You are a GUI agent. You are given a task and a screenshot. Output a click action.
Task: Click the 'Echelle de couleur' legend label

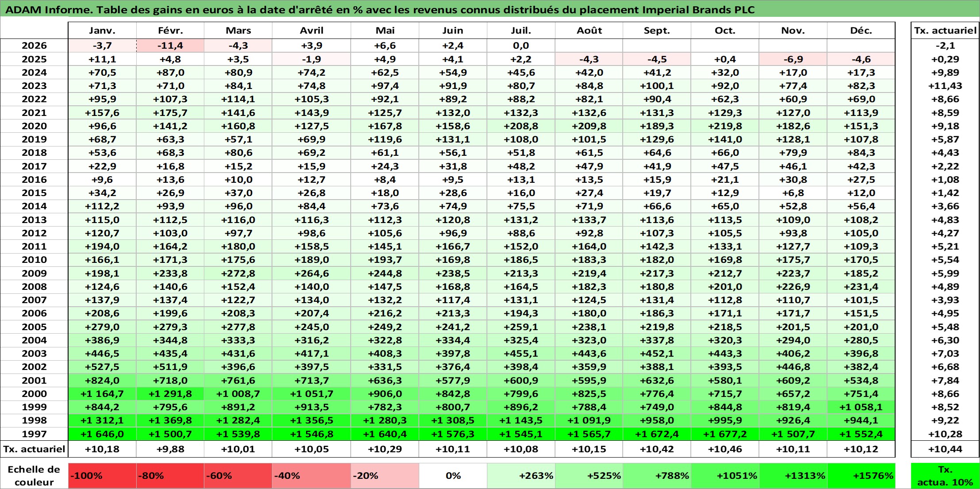pyautogui.click(x=34, y=476)
